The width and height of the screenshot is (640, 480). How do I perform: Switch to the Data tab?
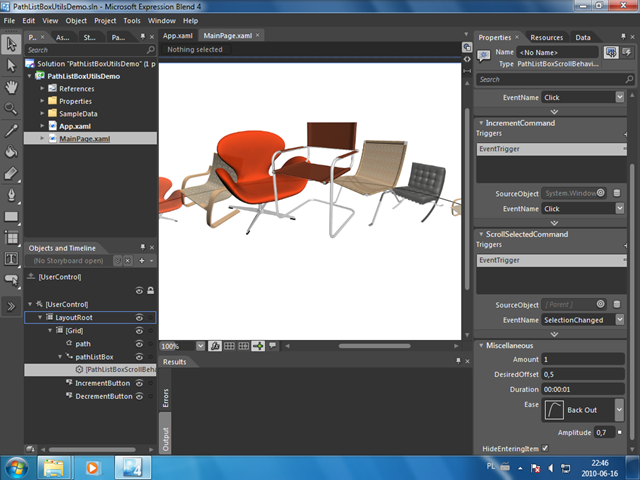click(x=583, y=37)
